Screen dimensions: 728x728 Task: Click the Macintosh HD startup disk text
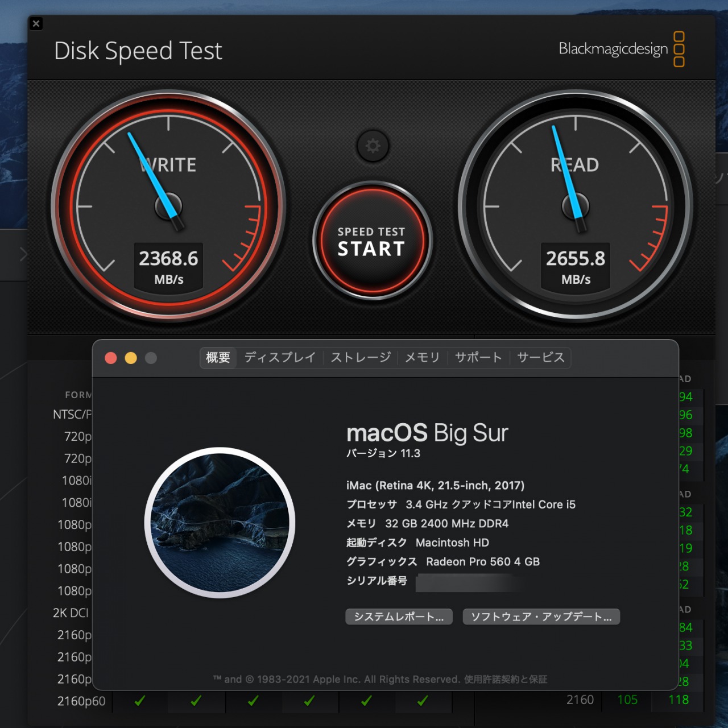click(452, 543)
